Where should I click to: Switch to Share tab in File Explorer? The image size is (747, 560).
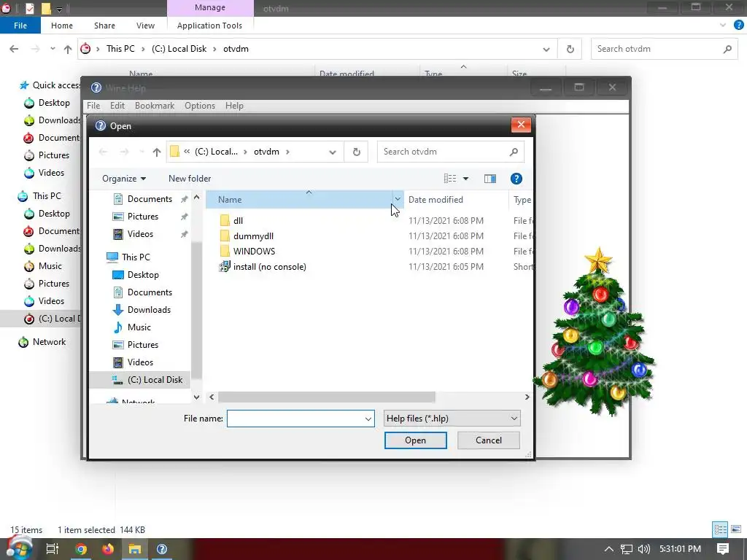(104, 26)
